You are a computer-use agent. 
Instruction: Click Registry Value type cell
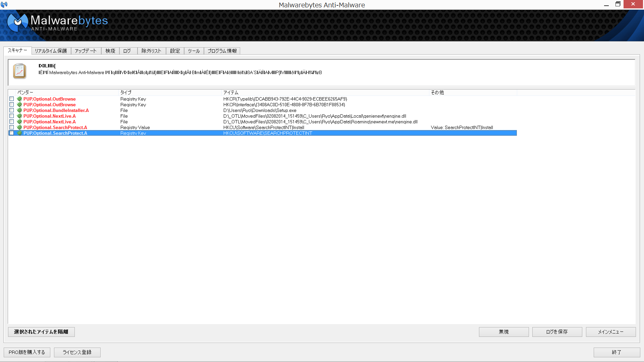(x=135, y=127)
